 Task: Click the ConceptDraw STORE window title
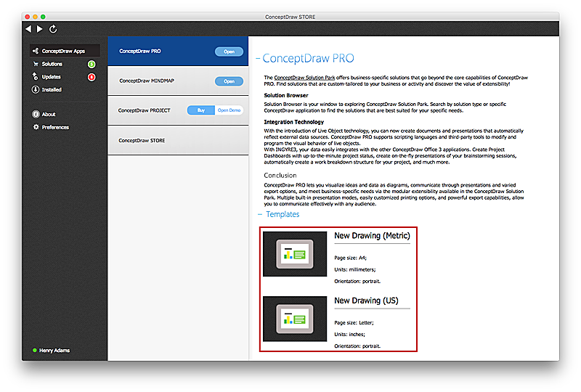point(290,17)
